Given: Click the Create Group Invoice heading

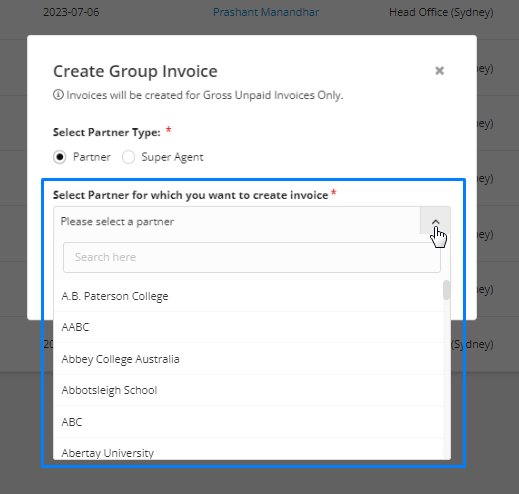Looking at the screenshot, I should (135, 71).
